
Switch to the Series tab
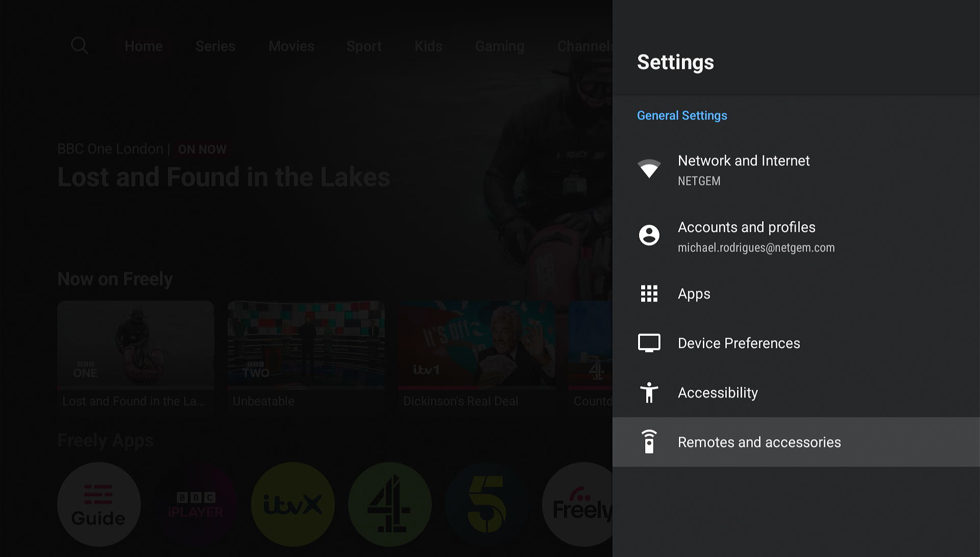pyautogui.click(x=215, y=46)
